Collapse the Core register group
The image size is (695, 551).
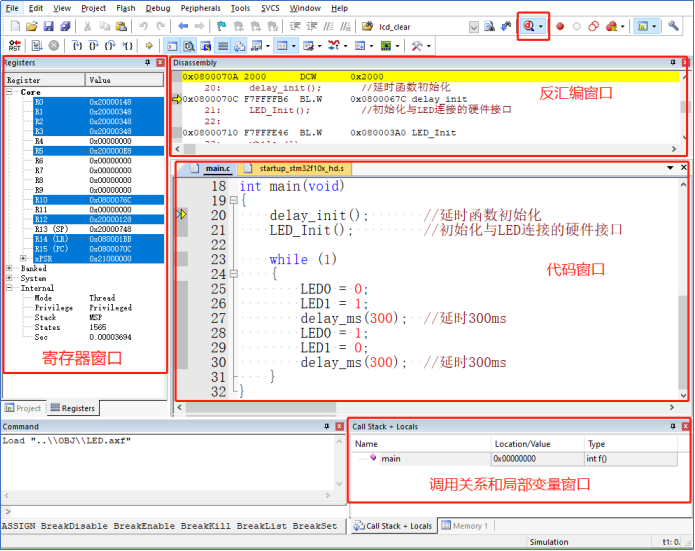click(9, 92)
